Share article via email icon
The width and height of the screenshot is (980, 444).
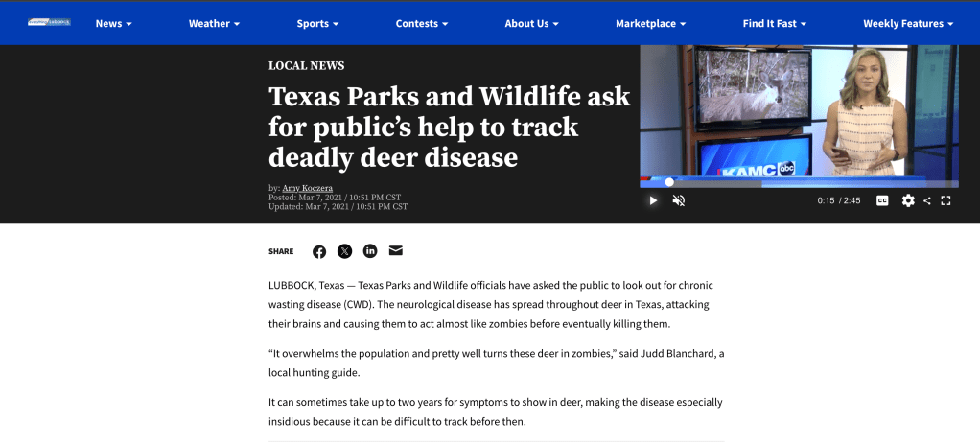(x=396, y=251)
